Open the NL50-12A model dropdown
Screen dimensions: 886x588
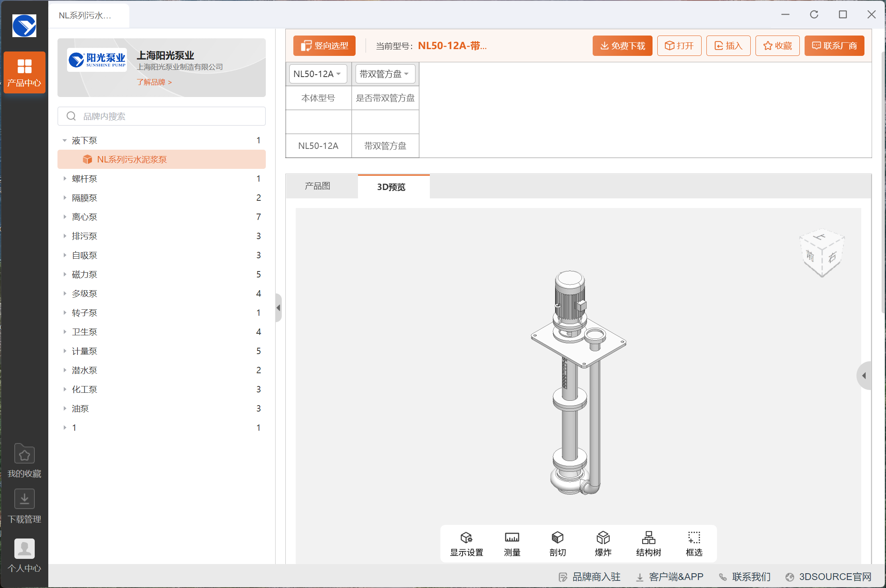pyautogui.click(x=318, y=74)
